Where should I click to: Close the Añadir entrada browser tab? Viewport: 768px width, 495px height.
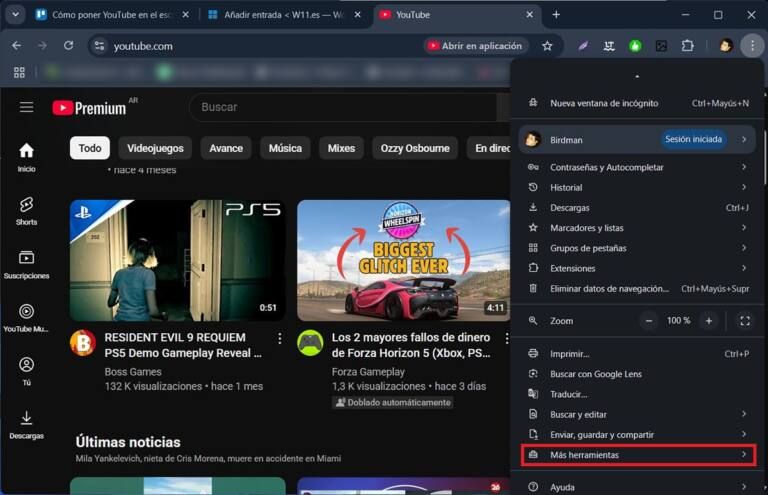358,15
